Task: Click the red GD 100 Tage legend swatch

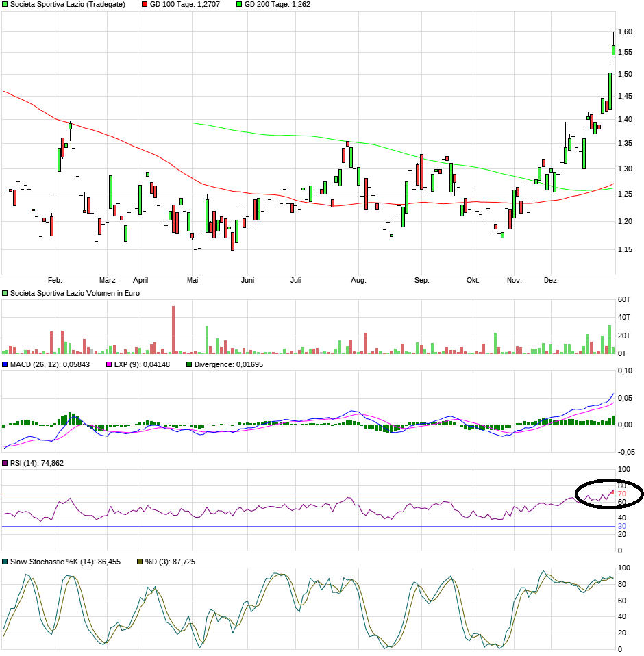Action: [x=145, y=4]
